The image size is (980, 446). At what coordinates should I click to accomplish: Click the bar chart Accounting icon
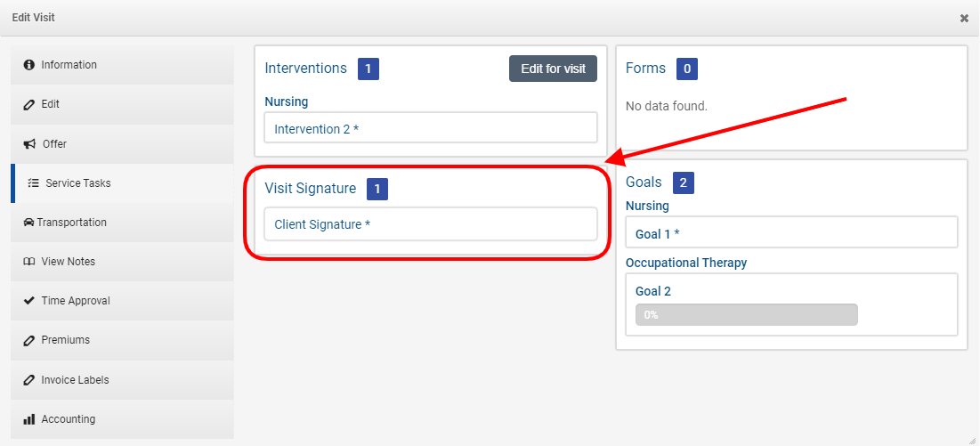pos(28,419)
